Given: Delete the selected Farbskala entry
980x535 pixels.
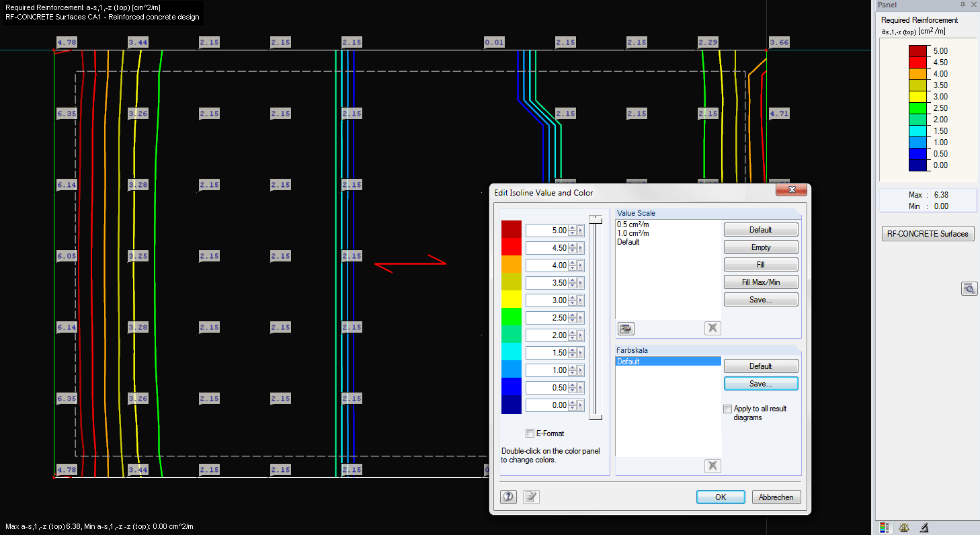Looking at the screenshot, I should [x=712, y=466].
